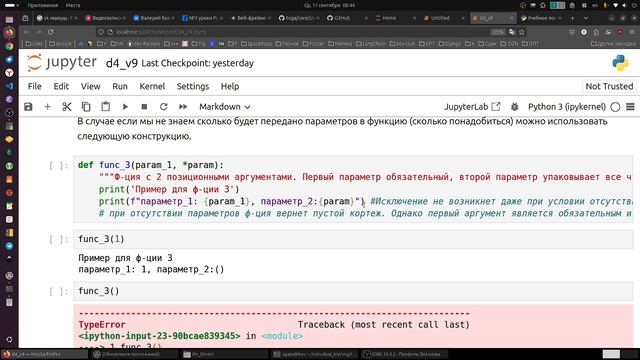The width and height of the screenshot is (640, 360).
Task: Open the Settings menu
Action: 193,86
